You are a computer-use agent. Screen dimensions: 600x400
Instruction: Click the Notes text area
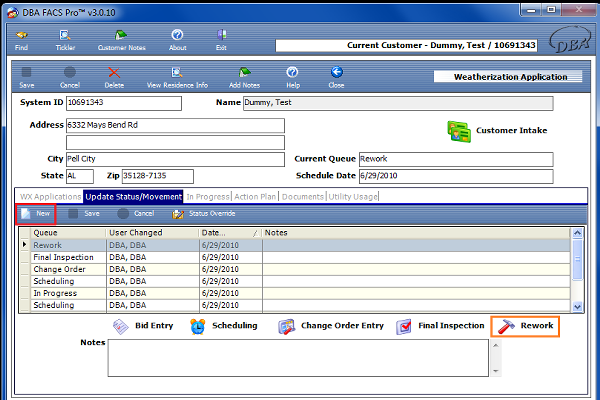[x=298, y=358]
